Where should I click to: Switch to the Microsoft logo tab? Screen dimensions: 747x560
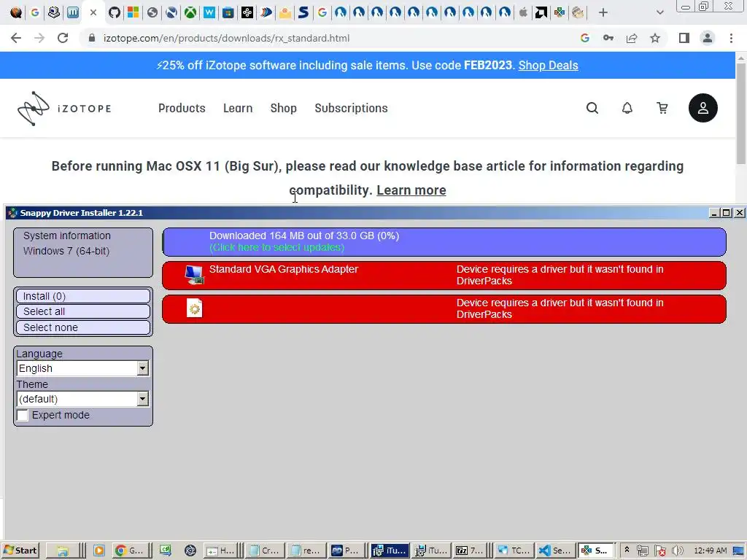point(133,12)
